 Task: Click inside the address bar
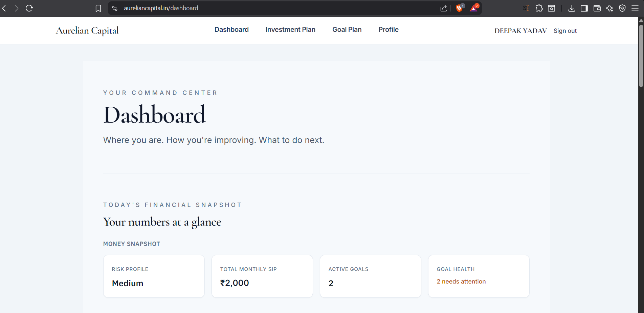pos(237,8)
